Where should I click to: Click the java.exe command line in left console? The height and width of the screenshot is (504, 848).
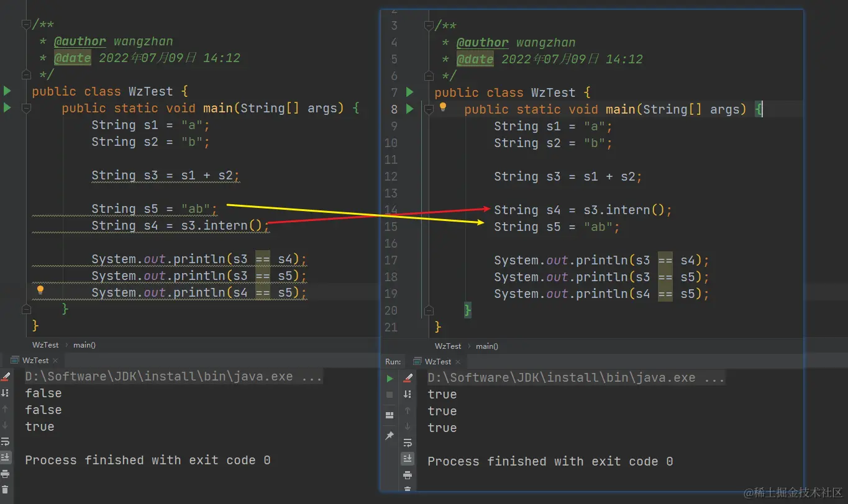tap(173, 376)
